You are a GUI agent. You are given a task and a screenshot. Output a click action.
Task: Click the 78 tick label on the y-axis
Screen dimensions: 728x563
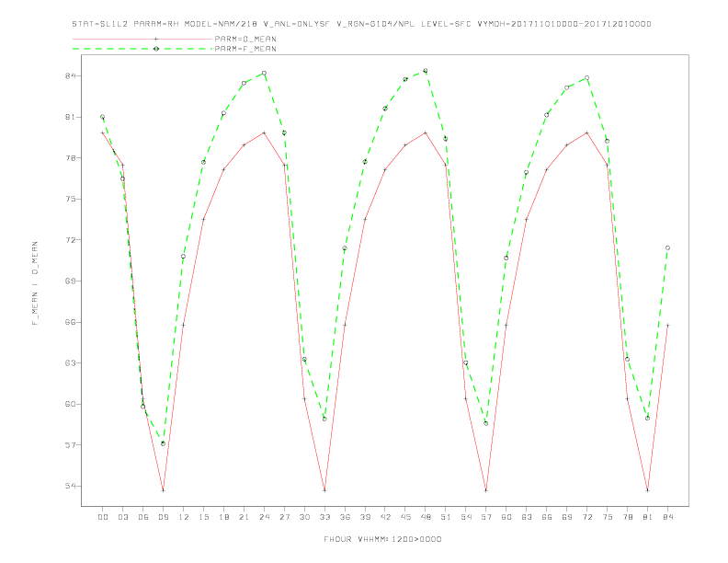[x=70, y=158]
